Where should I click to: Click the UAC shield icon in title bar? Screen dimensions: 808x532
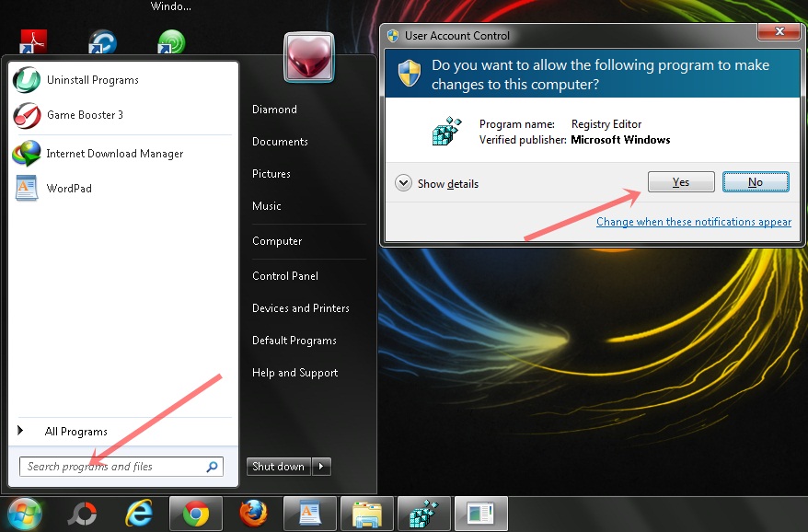[393, 36]
